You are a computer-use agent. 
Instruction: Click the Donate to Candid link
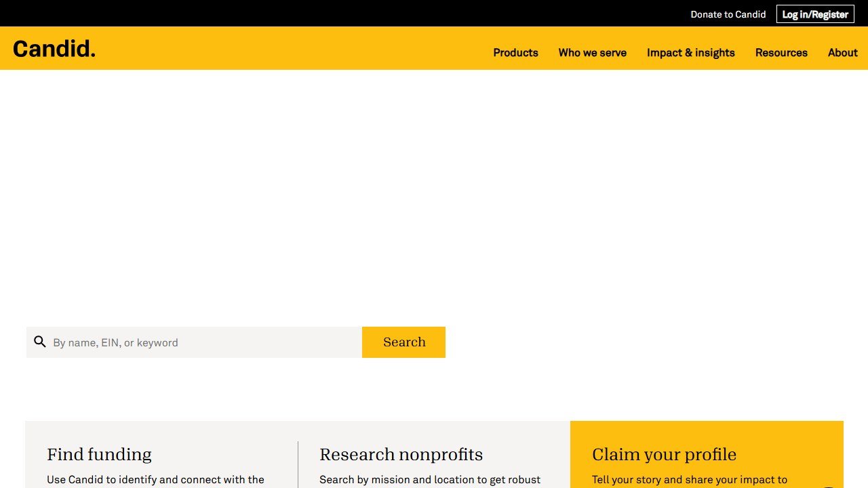[728, 14]
